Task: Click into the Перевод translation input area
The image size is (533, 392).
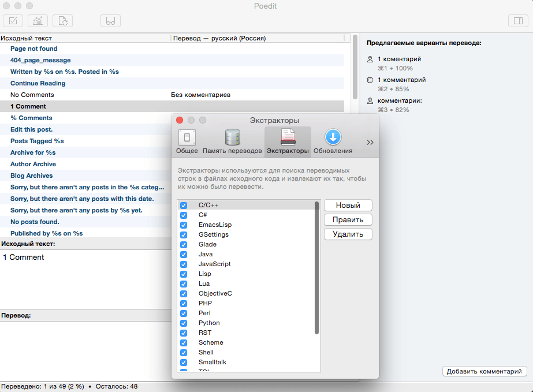Action: tap(85, 350)
